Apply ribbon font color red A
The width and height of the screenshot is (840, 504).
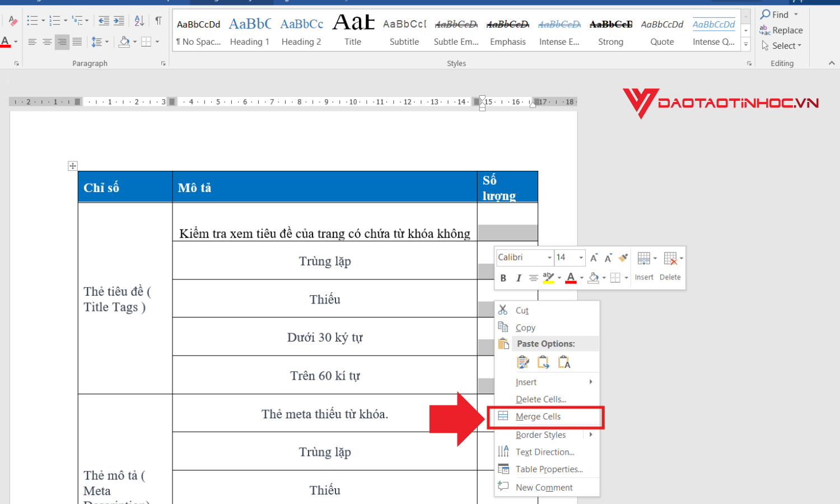click(x=6, y=42)
